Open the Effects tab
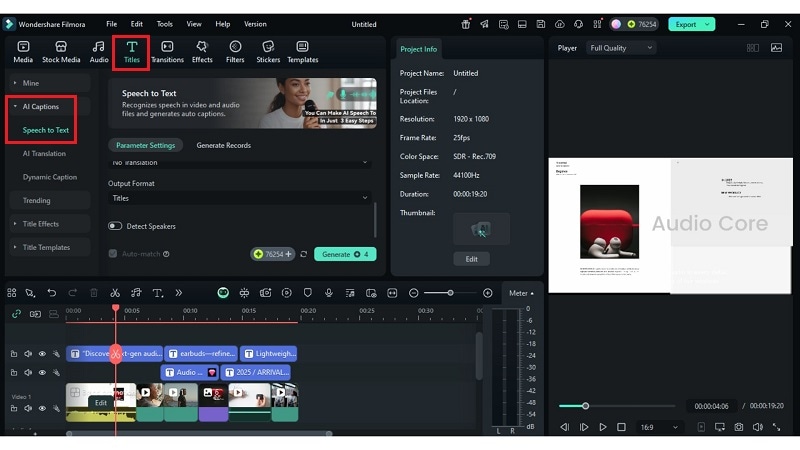Viewport: 800px width, 450px height. tap(202, 52)
